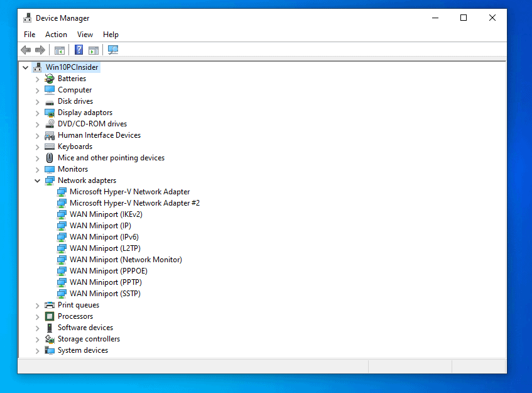This screenshot has width=532, height=393.
Task: Select the WAN Miniport (PPPOE) device
Action: 108,271
